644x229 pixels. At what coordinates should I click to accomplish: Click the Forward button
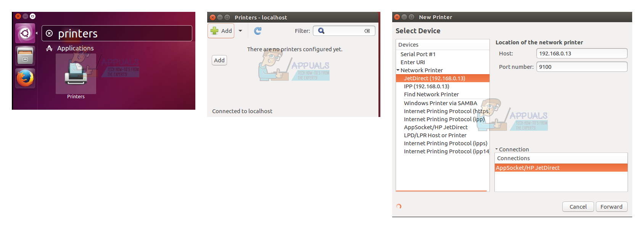pyautogui.click(x=611, y=207)
